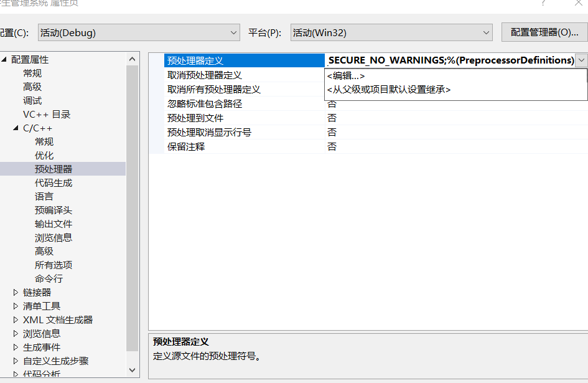
Task: Expand the 链接器 tree node
Action: tap(16, 292)
